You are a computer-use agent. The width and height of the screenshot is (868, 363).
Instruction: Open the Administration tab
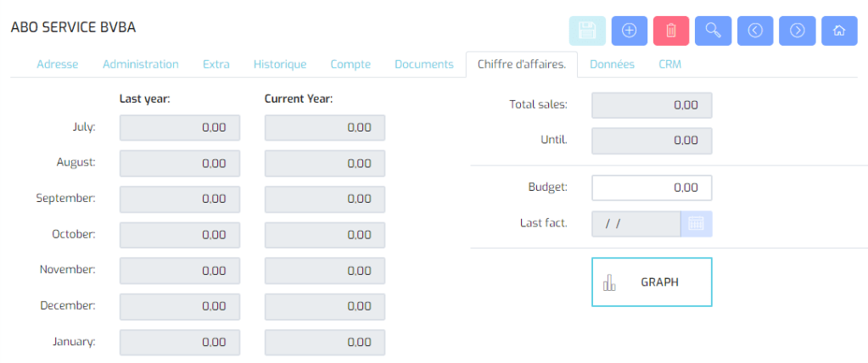click(x=141, y=64)
